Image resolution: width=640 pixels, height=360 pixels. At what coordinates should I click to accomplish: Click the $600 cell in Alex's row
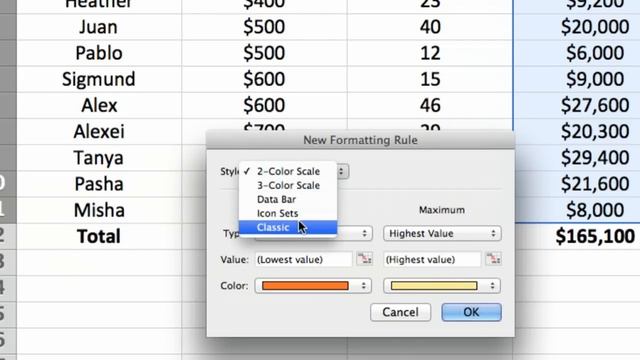click(264, 105)
